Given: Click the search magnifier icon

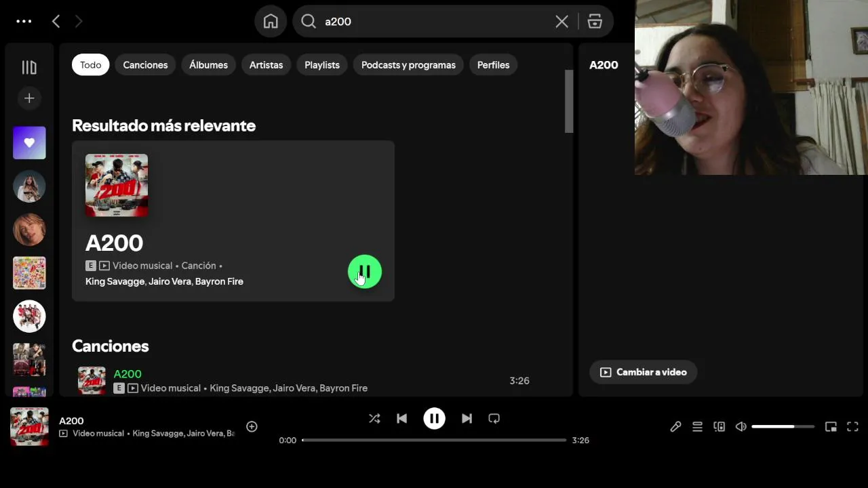Looking at the screenshot, I should tap(309, 22).
